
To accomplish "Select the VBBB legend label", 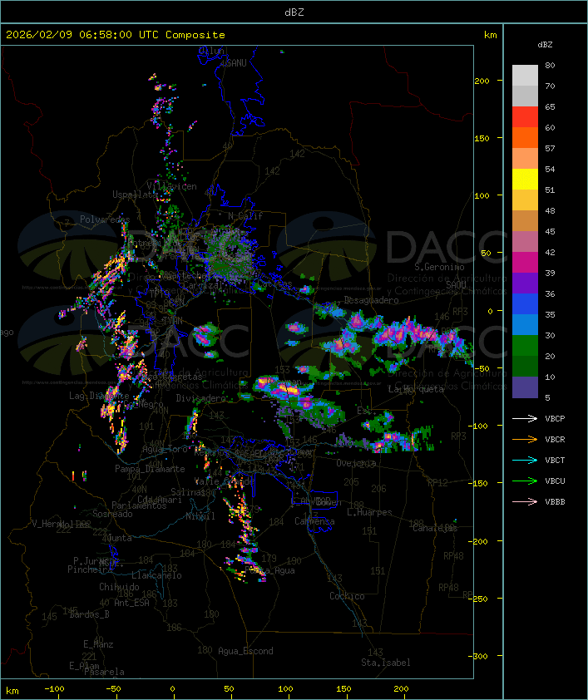I will click(555, 502).
